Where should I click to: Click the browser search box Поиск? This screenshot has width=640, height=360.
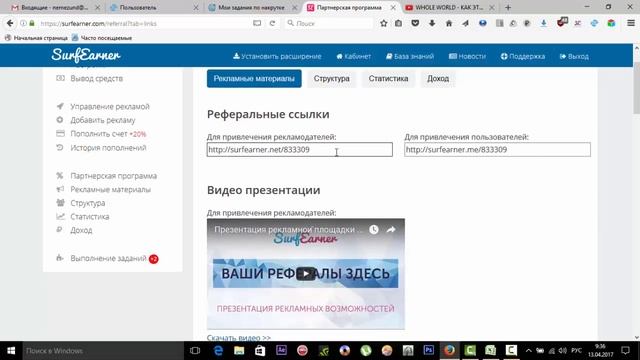click(330, 23)
